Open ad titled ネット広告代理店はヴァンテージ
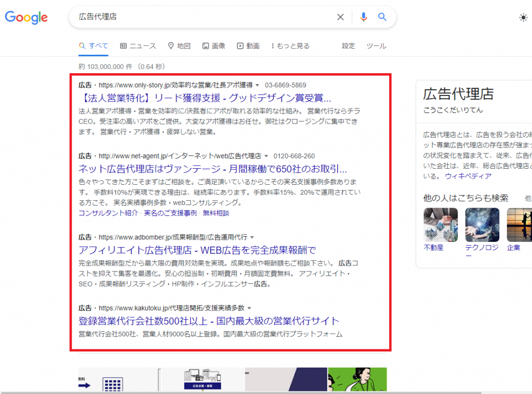 (x=212, y=169)
